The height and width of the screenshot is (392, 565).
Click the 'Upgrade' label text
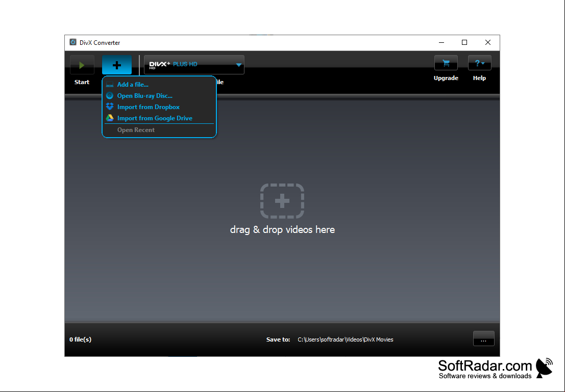tap(446, 78)
